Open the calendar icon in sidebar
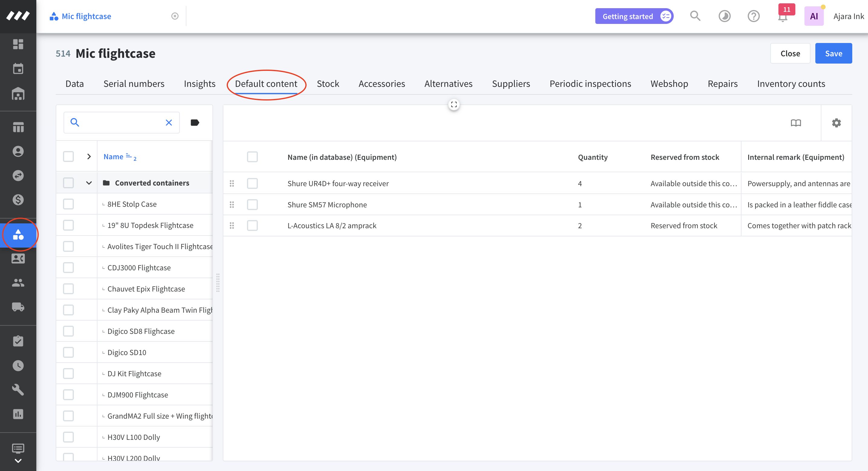The width and height of the screenshot is (868, 471). click(18, 69)
